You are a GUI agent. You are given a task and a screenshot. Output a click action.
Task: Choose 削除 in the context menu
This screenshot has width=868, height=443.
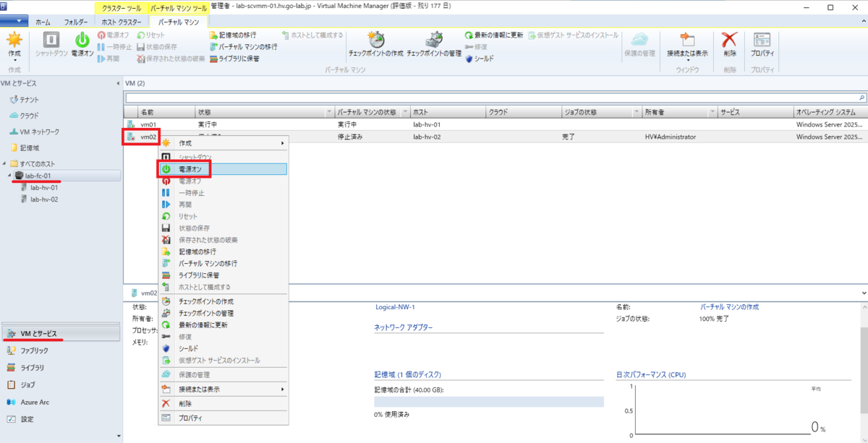(224, 404)
